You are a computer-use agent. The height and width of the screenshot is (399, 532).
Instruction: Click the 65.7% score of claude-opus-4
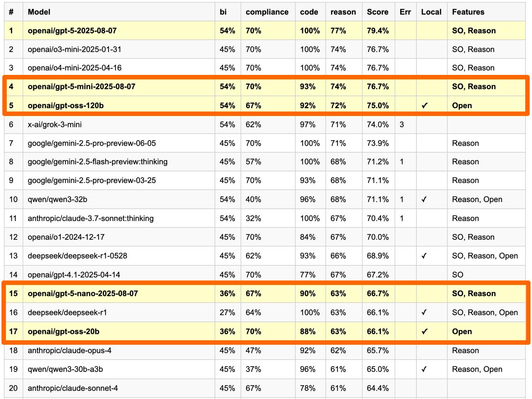378,351
